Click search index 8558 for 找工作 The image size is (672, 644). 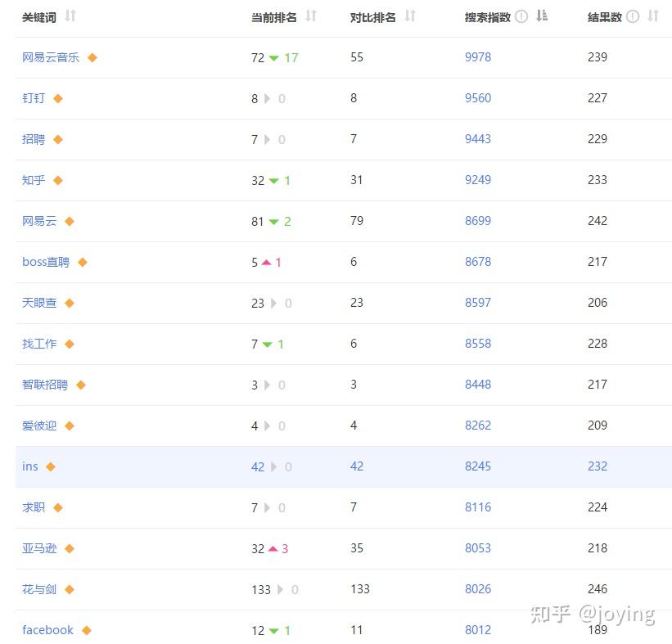[x=478, y=344]
